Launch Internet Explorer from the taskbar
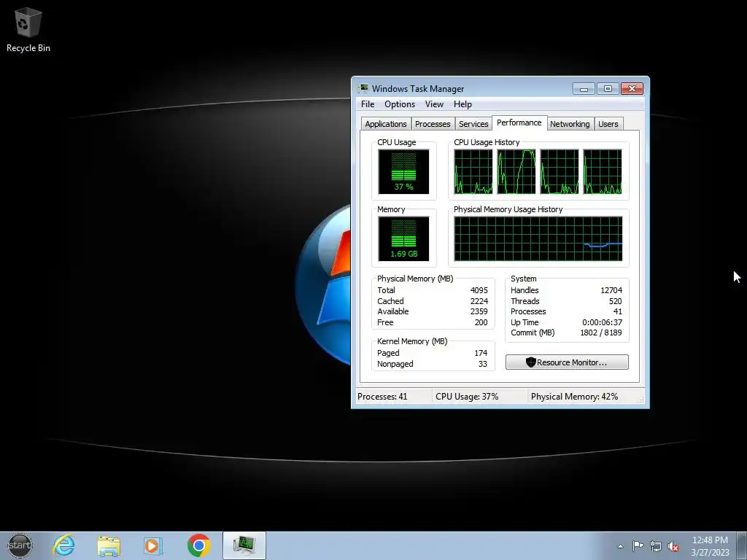747x560 pixels. click(64, 545)
